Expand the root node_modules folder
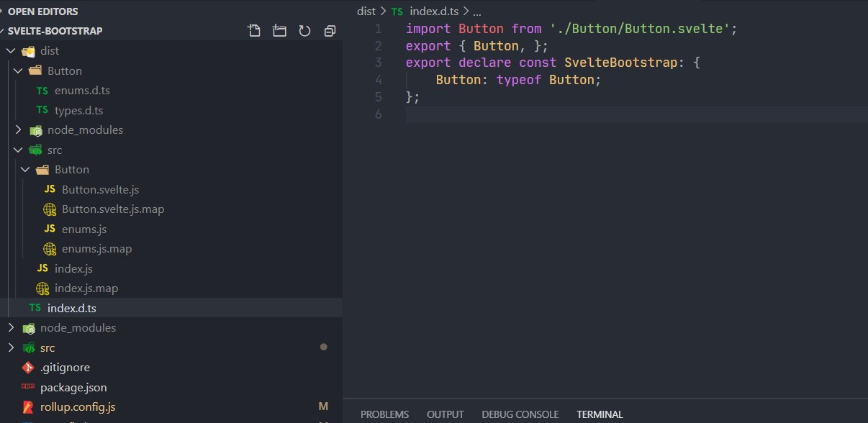868x423 pixels. tap(11, 328)
